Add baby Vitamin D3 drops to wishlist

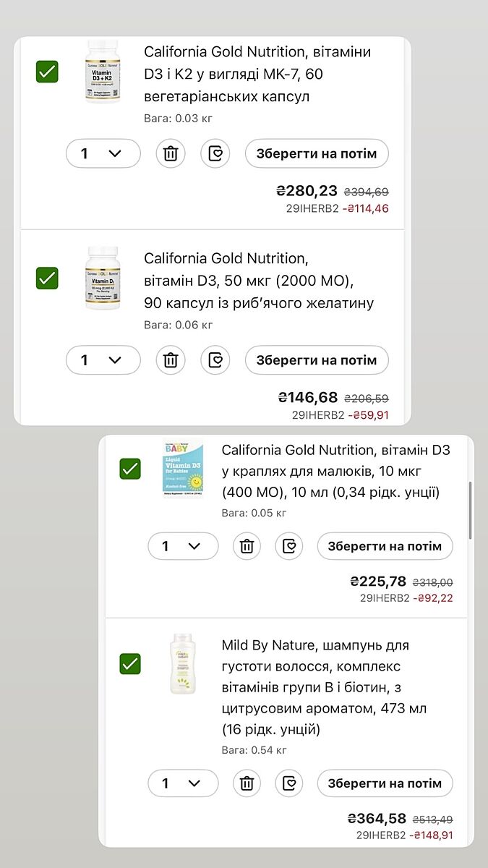(289, 546)
